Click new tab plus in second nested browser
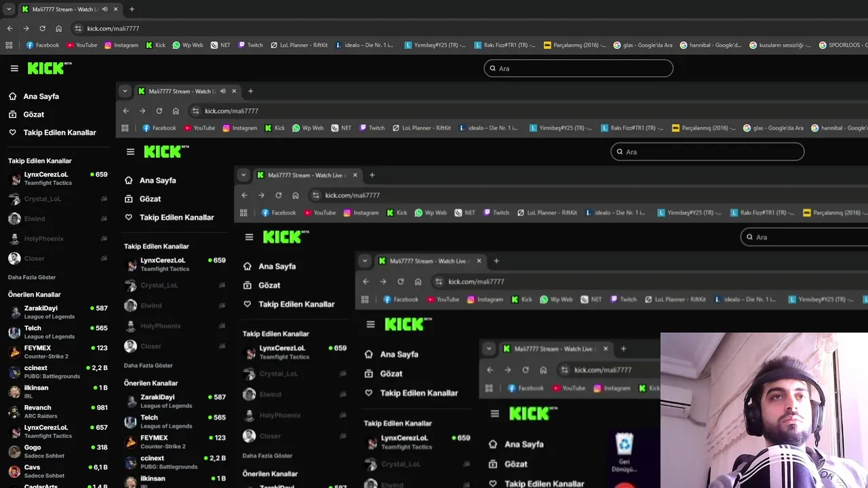868x488 pixels. (x=250, y=91)
